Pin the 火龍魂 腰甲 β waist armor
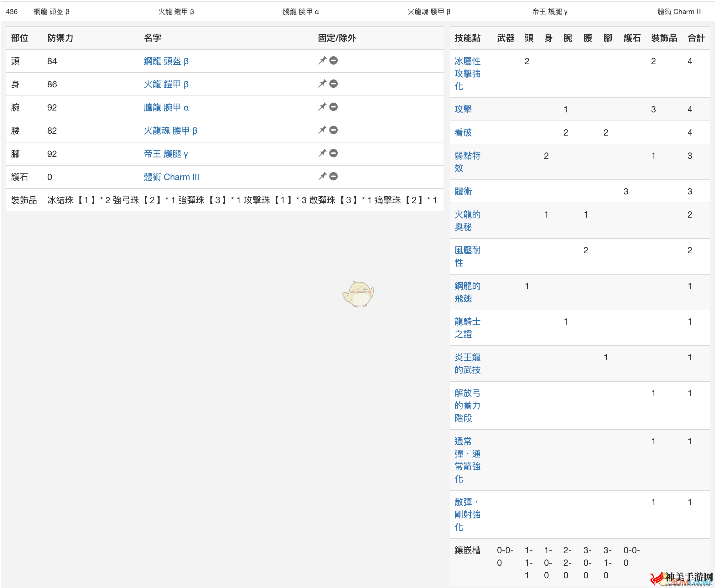716x588 pixels. 322,130
